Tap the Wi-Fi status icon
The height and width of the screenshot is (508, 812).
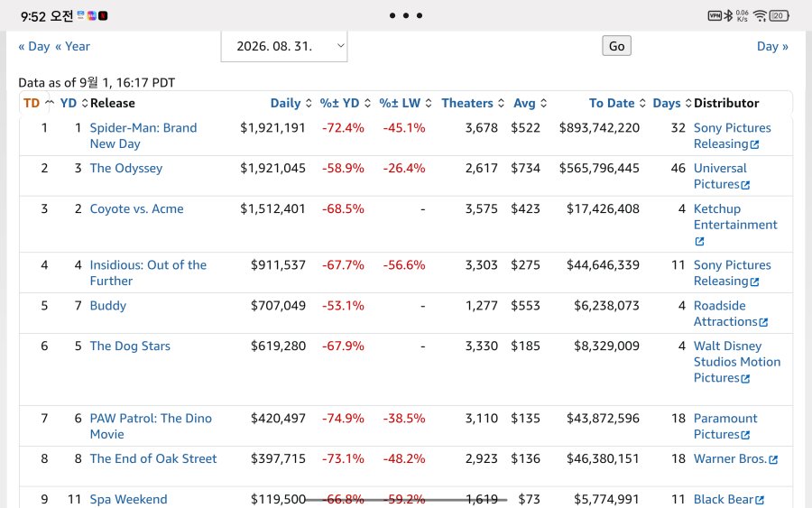point(760,15)
